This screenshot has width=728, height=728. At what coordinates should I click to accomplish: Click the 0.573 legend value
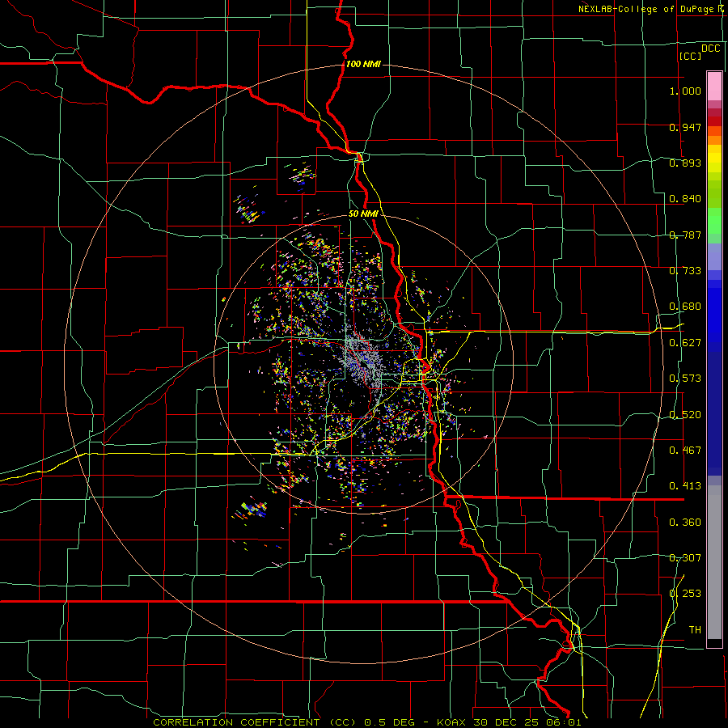click(x=685, y=379)
